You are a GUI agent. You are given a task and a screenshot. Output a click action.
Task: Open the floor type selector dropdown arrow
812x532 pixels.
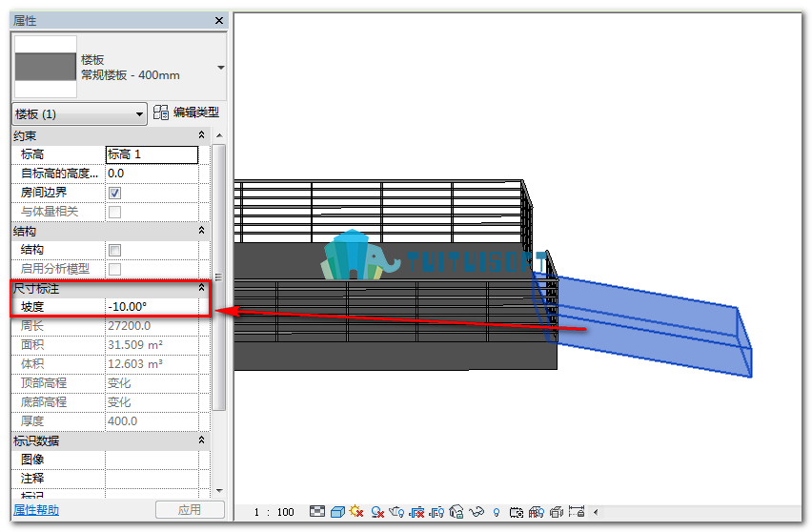point(221,68)
